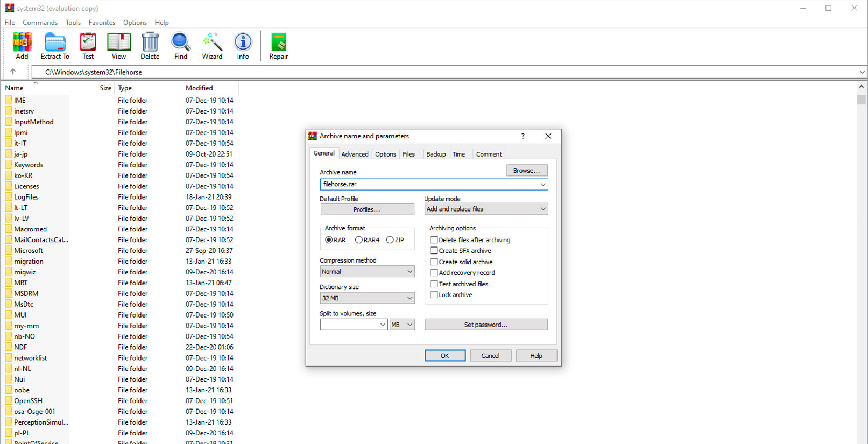Select the Macromed folder icon
Viewport: 868px width, 444px height.
pyautogui.click(x=9, y=229)
